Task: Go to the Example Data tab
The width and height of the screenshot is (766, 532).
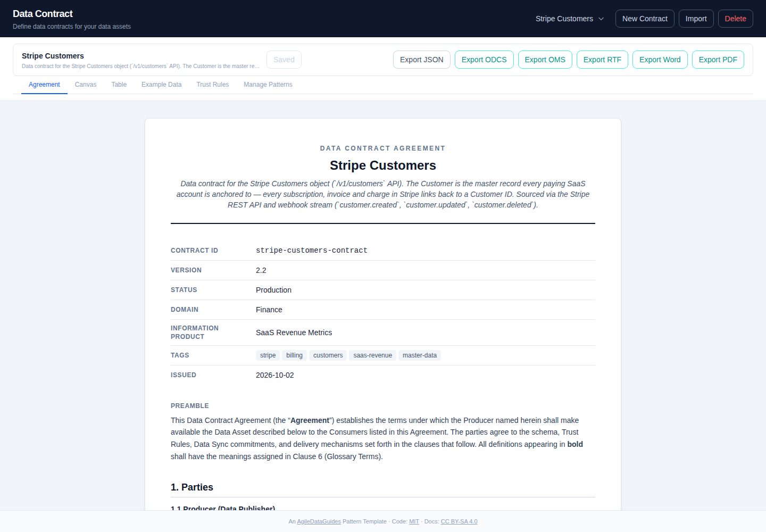Action: [162, 85]
